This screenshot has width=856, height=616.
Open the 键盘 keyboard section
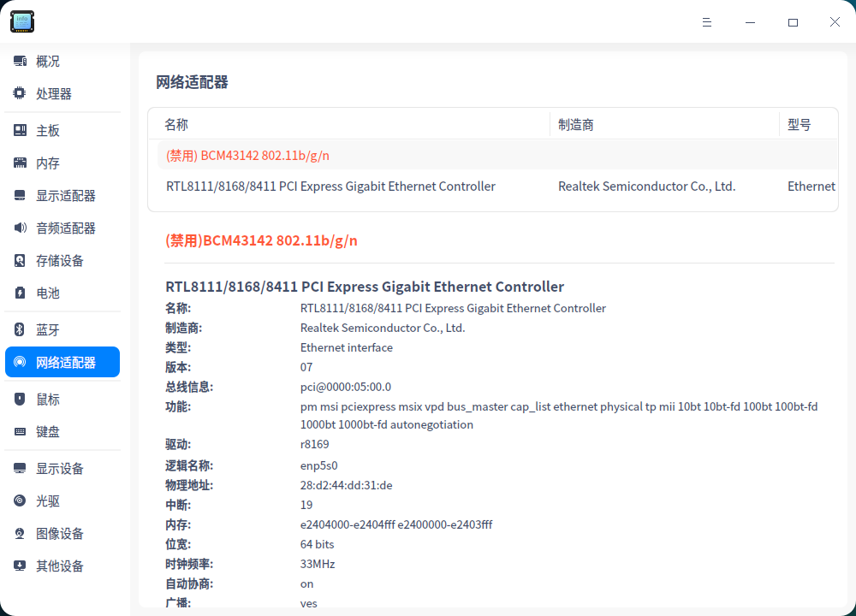click(x=47, y=431)
